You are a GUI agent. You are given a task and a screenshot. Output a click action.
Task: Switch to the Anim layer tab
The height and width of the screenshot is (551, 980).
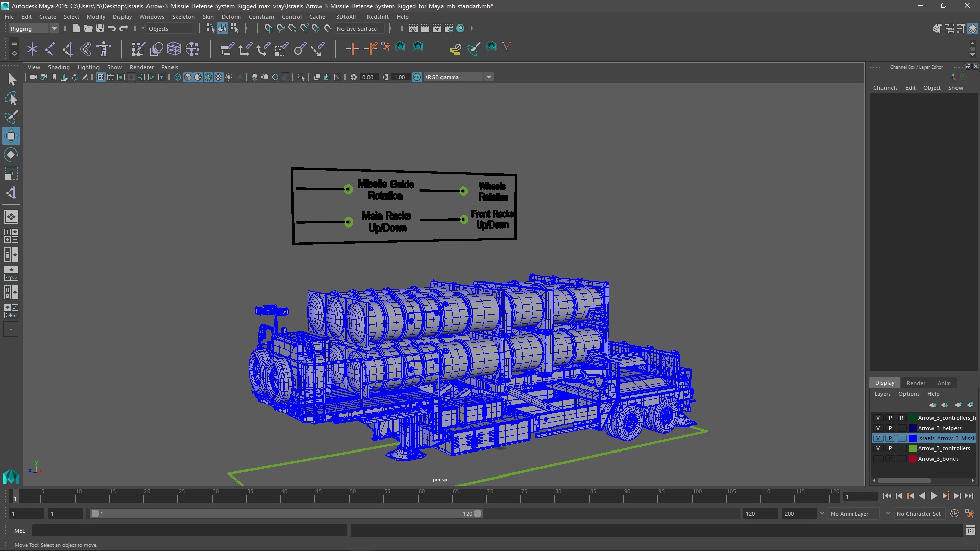(944, 383)
